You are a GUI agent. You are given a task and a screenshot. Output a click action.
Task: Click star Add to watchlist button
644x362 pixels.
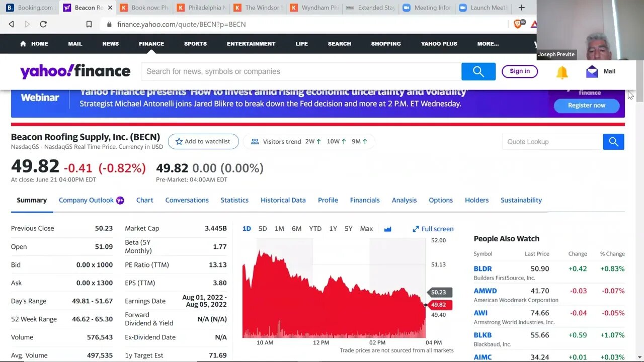pyautogui.click(x=203, y=141)
